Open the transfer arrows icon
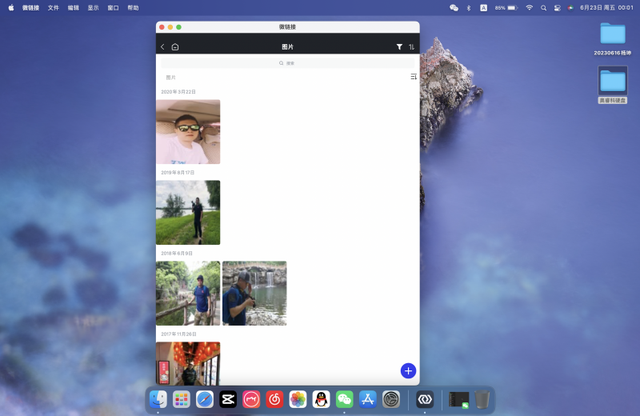640x416 pixels. (411, 47)
